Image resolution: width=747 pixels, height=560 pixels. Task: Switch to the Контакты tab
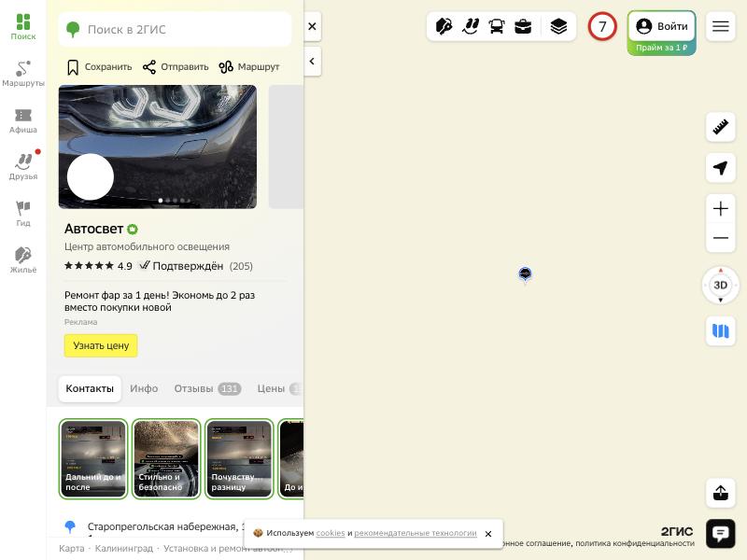(x=90, y=388)
